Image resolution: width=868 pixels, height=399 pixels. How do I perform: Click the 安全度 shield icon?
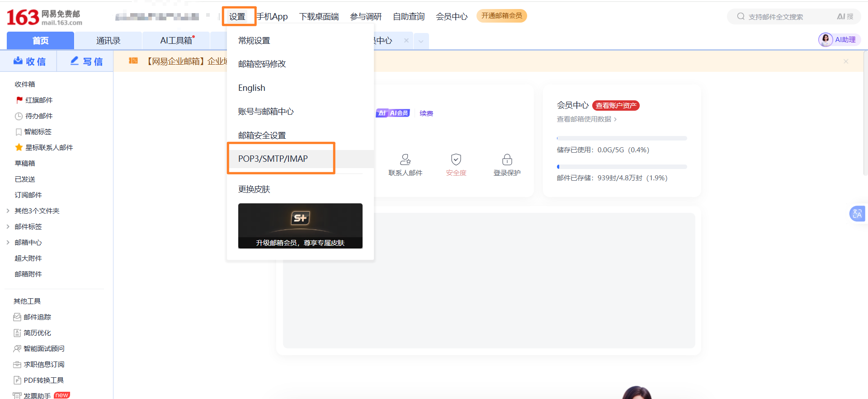[x=456, y=160]
